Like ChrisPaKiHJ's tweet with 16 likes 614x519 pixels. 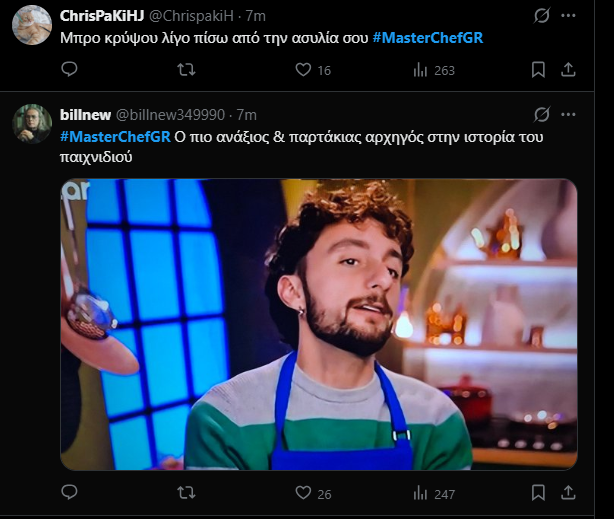point(304,70)
